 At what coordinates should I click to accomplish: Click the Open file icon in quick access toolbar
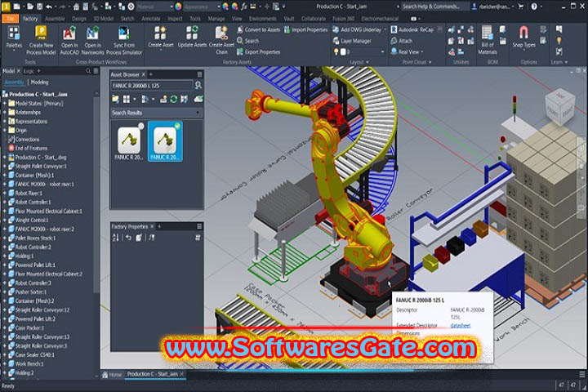tap(29, 7)
